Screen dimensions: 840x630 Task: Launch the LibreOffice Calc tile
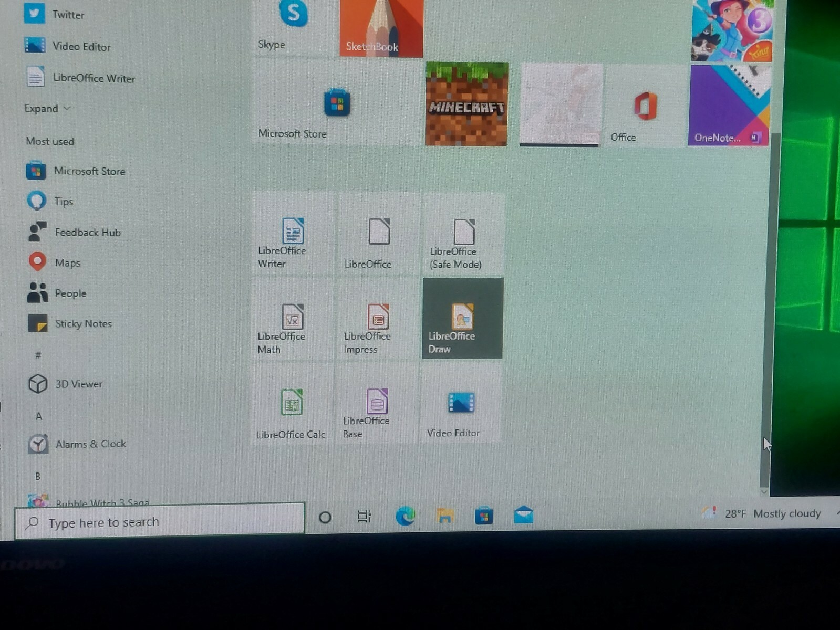point(292,404)
